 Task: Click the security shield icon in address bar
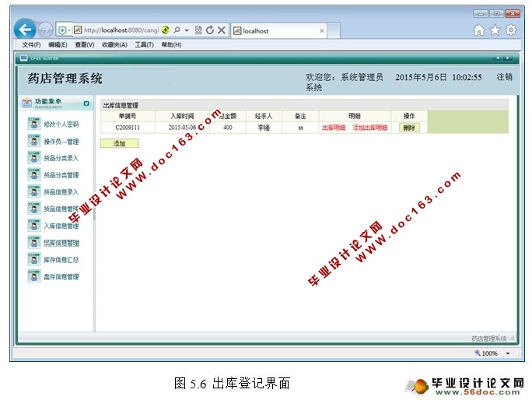click(x=62, y=30)
